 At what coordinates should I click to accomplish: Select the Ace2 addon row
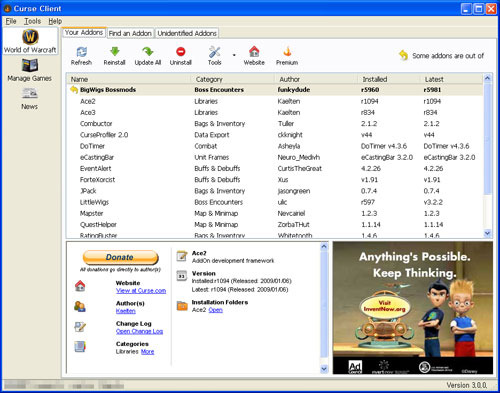(275, 101)
